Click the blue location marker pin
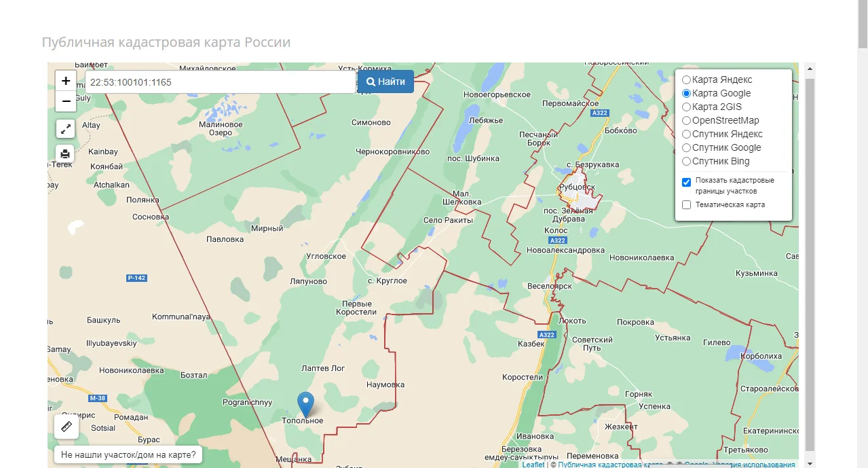 click(306, 405)
